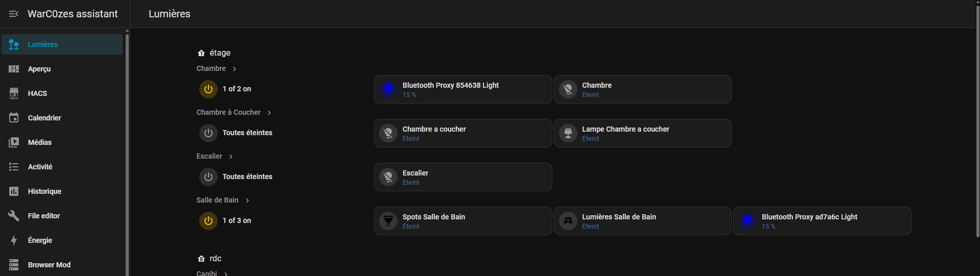The image size is (980, 276).
Task: Click the Bluetooth Proxy 854638 Light bulb icon
Action: 388,89
